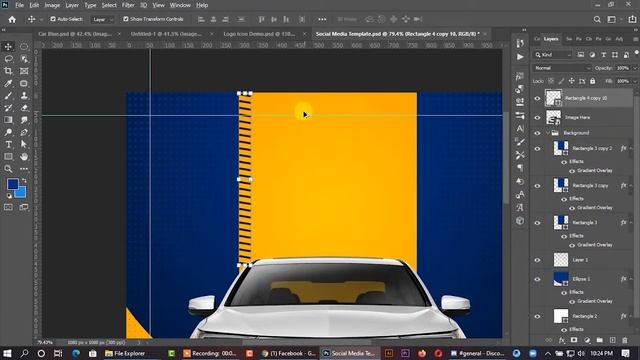Toggle Show Transform Controls checkbox

point(126,19)
